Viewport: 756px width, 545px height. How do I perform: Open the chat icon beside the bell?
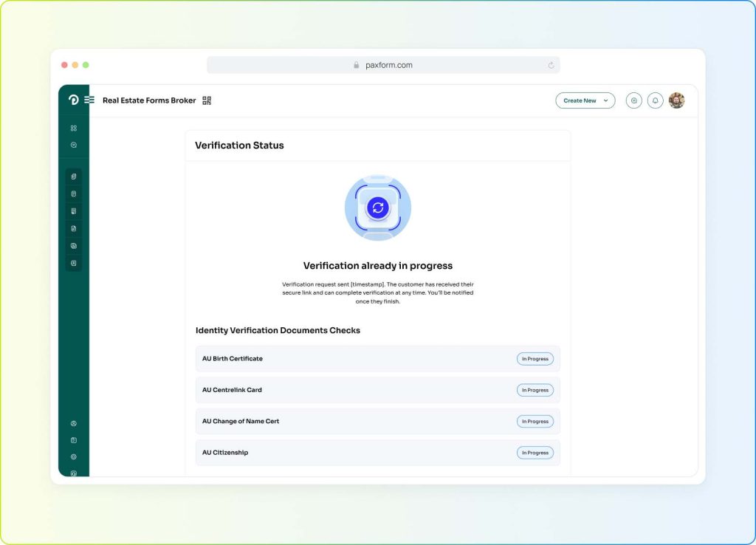(x=633, y=100)
